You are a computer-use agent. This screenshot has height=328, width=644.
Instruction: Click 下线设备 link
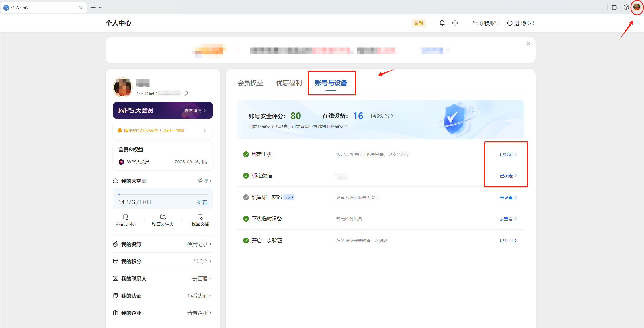(x=381, y=116)
